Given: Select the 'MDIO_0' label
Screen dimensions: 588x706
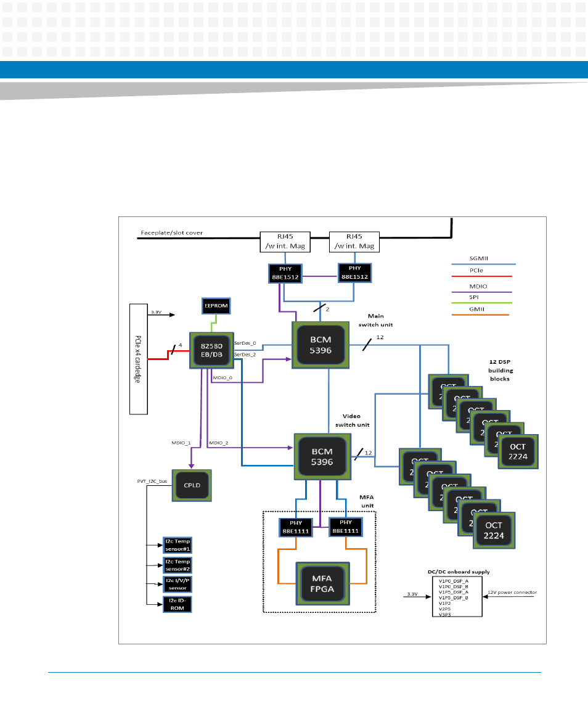Looking at the screenshot, I should click(223, 378).
